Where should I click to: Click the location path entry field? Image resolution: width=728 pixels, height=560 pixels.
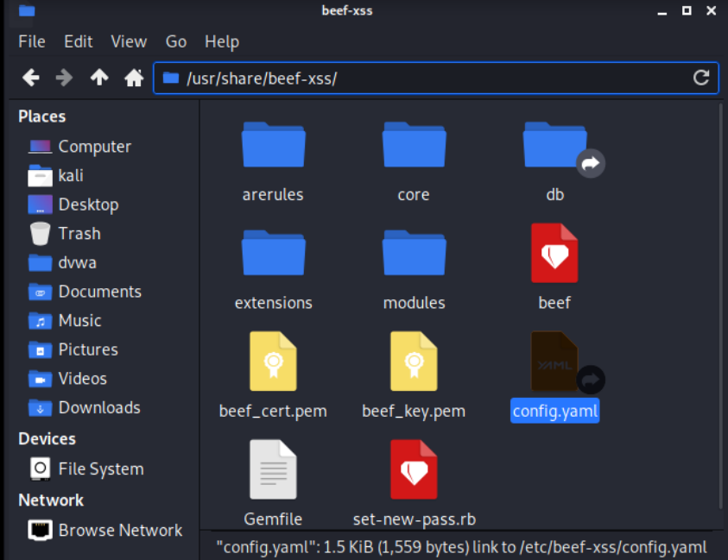436,78
